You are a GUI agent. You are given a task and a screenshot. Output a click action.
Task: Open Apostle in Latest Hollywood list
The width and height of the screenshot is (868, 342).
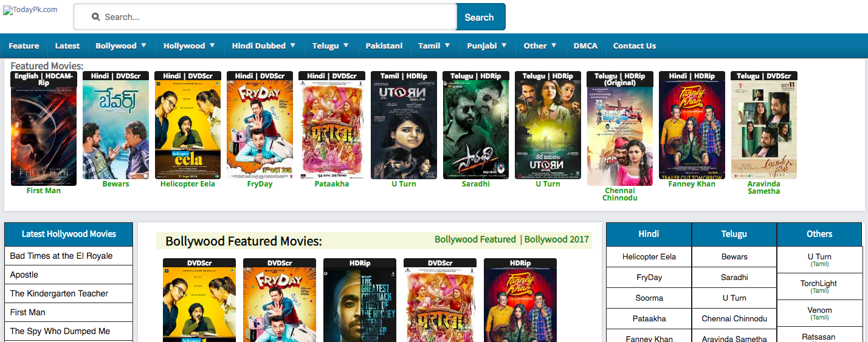69,275
